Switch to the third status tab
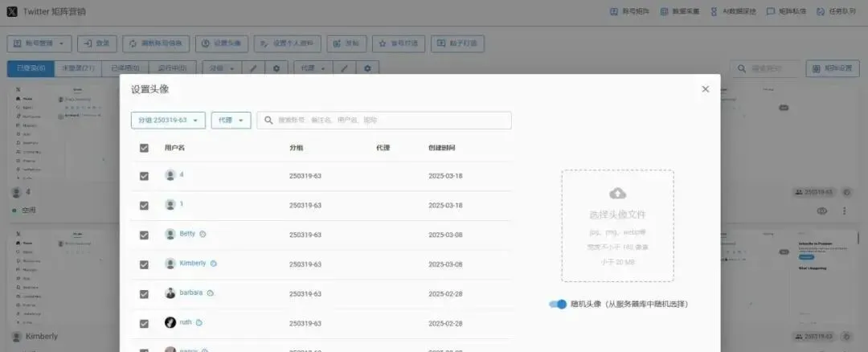This screenshot has height=352, width=868. tap(125, 68)
